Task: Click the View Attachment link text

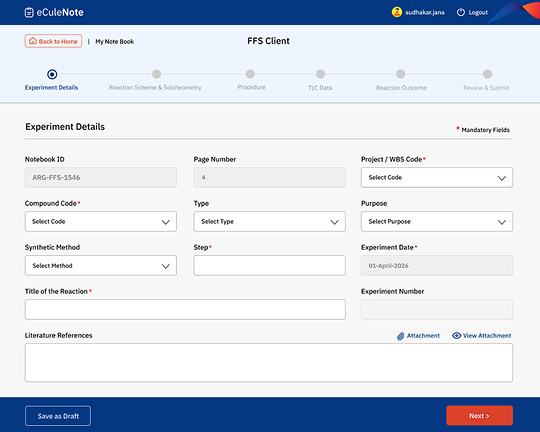Action: pos(487,336)
